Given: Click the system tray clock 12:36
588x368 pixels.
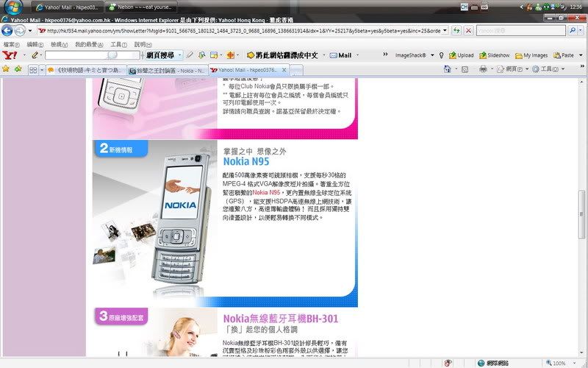Looking at the screenshot, I should (x=576, y=7).
